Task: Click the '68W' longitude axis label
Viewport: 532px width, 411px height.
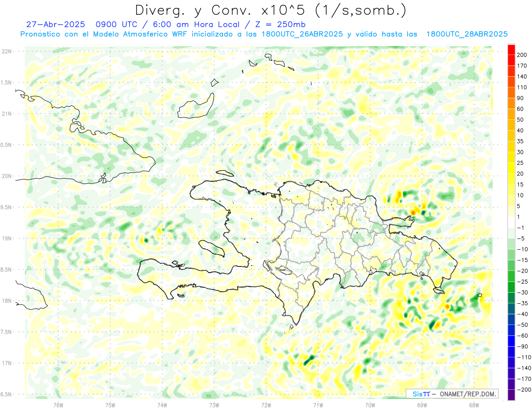Action: pos(474,405)
